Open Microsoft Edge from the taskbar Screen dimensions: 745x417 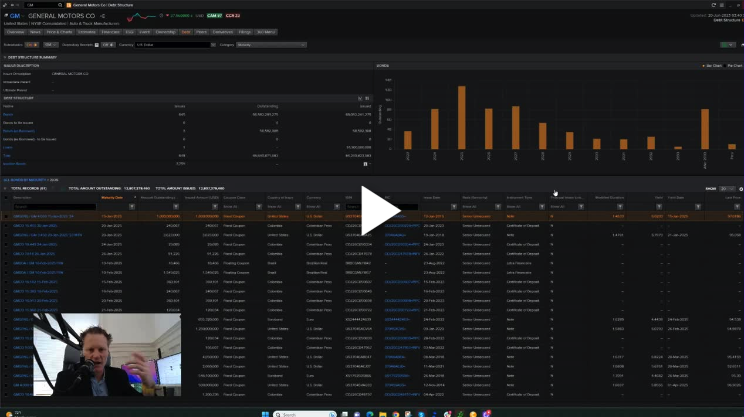pyautogui.click(x=370, y=414)
